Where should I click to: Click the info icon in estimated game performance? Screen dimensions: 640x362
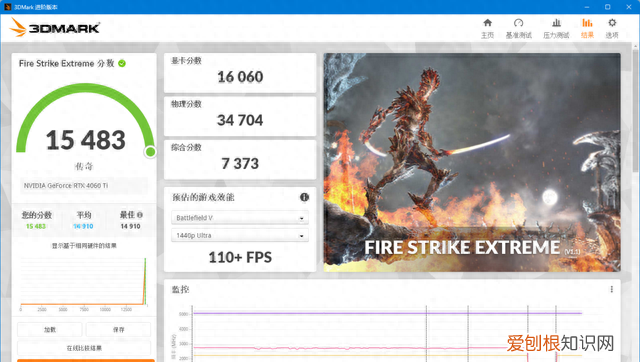pos(304,197)
